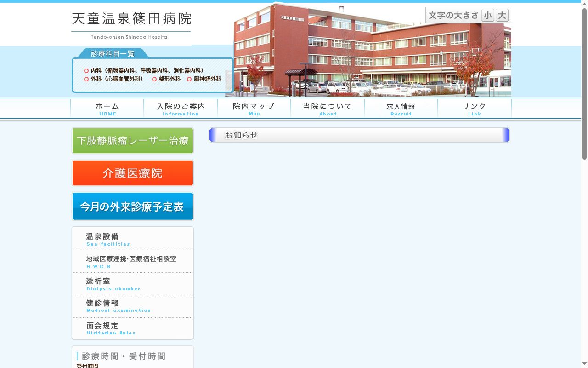Click the small text size 小 button

point(488,16)
